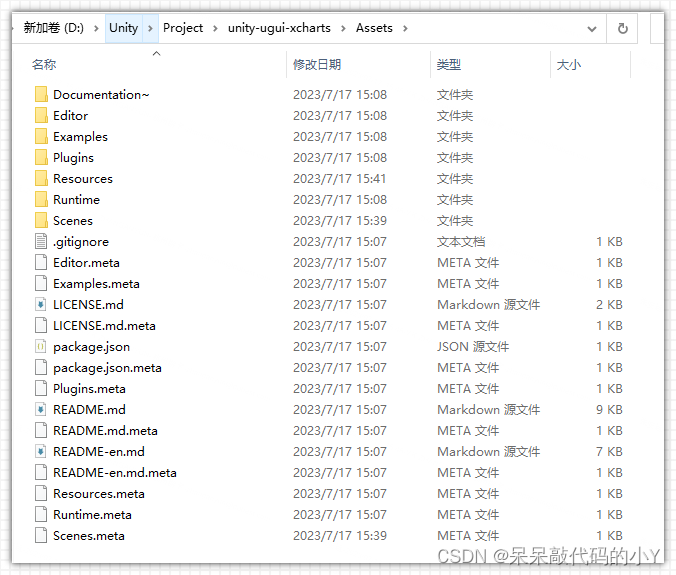Select the Editor.meta file name
Screen dimensions: 676x575
(x=86, y=262)
